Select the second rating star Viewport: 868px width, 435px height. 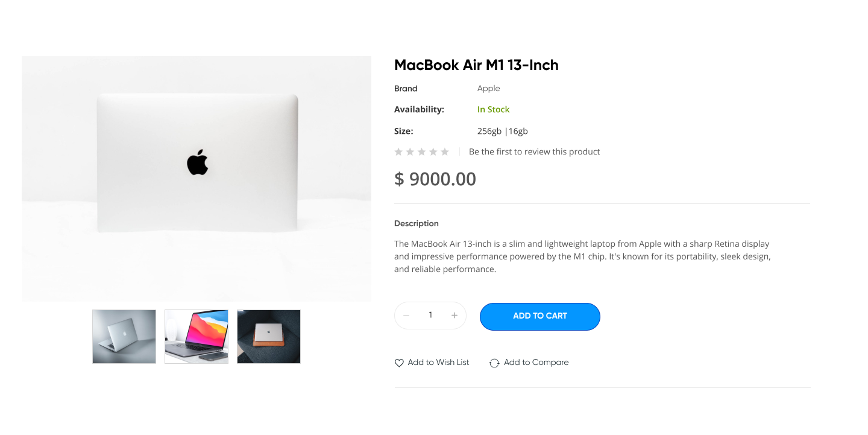pyautogui.click(x=410, y=151)
